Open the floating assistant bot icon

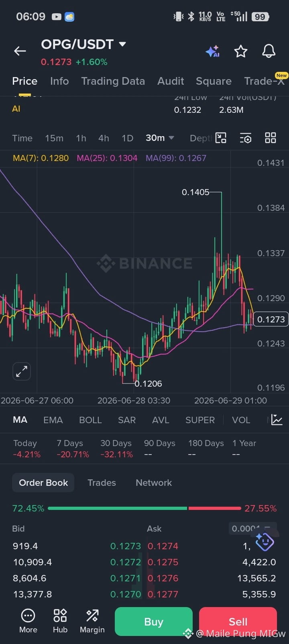coord(265,542)
